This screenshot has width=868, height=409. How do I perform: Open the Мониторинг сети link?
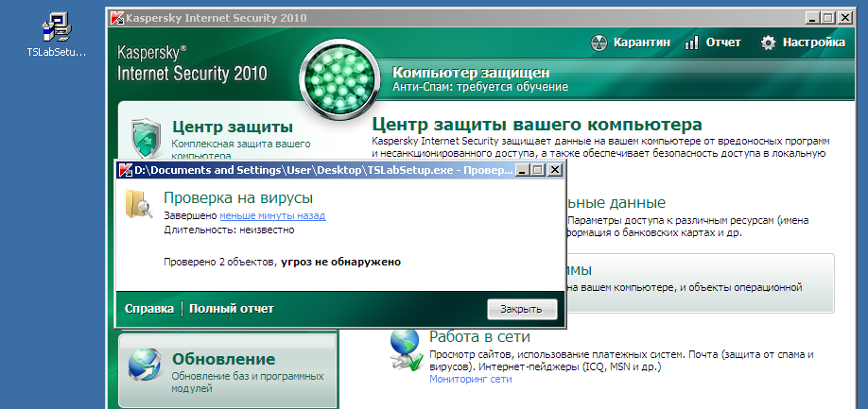[471, 379]
